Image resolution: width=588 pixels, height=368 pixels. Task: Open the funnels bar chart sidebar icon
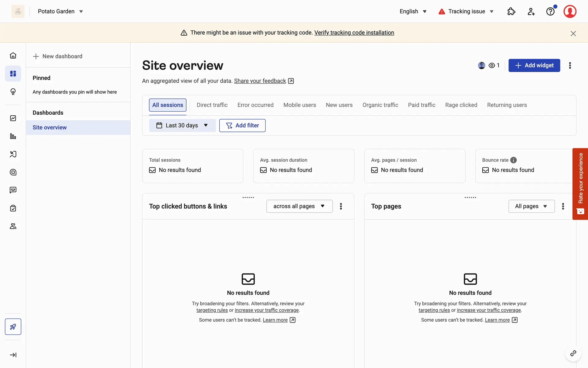point(13,136)
